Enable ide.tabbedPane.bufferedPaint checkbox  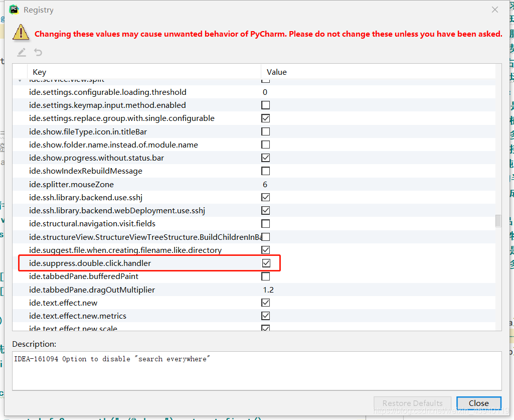265,276
